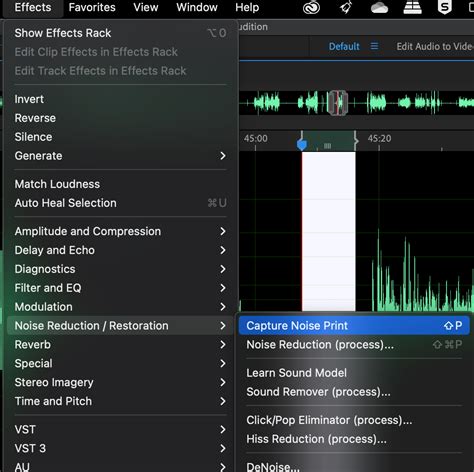This screenshot has height=472, width=474.
Task: Select the Default workspace tab
Action: (x=344, y=46)
